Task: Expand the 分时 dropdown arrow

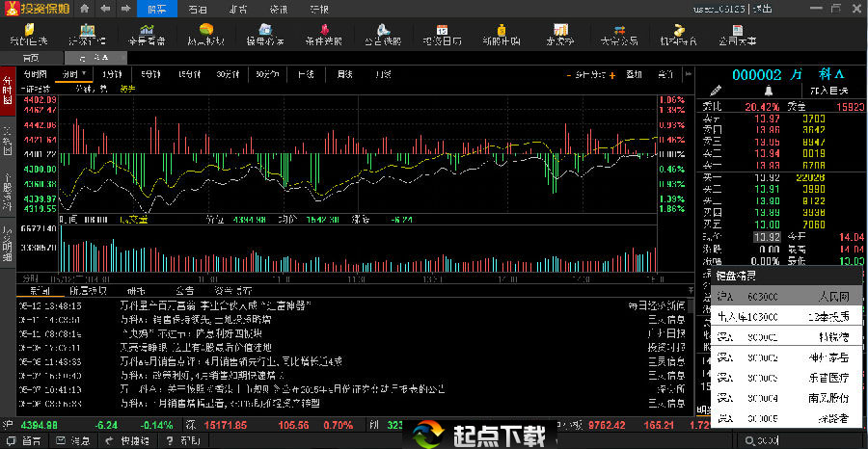Action: (x=84, y=73)
